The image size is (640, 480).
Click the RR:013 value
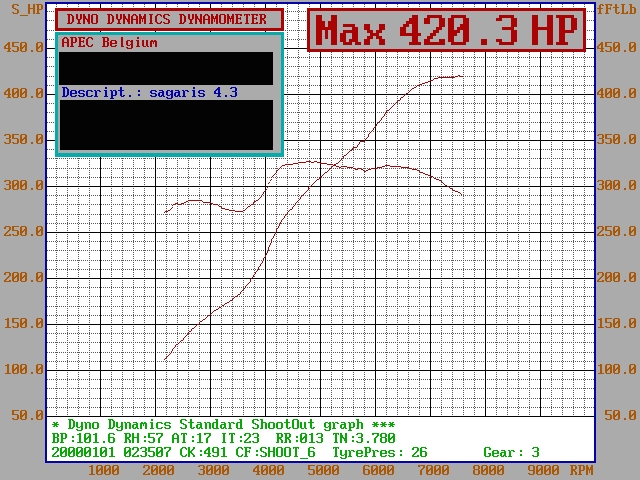tap(300, 439)
